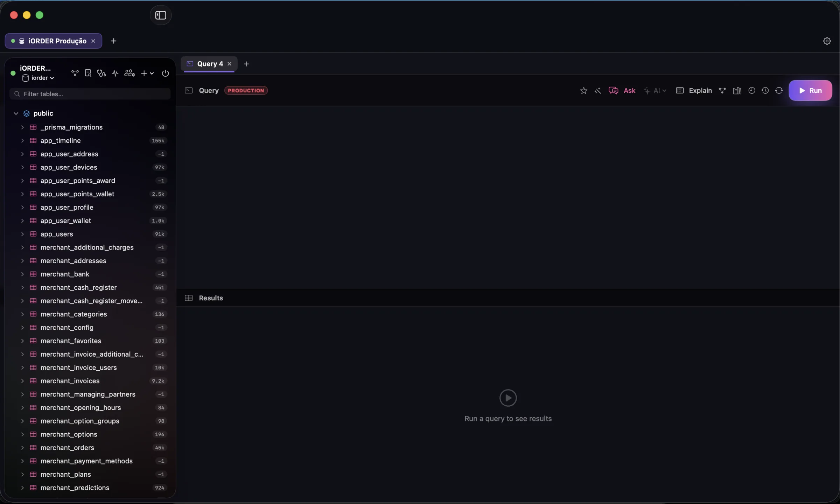Open the saved queries library icon

737,91
